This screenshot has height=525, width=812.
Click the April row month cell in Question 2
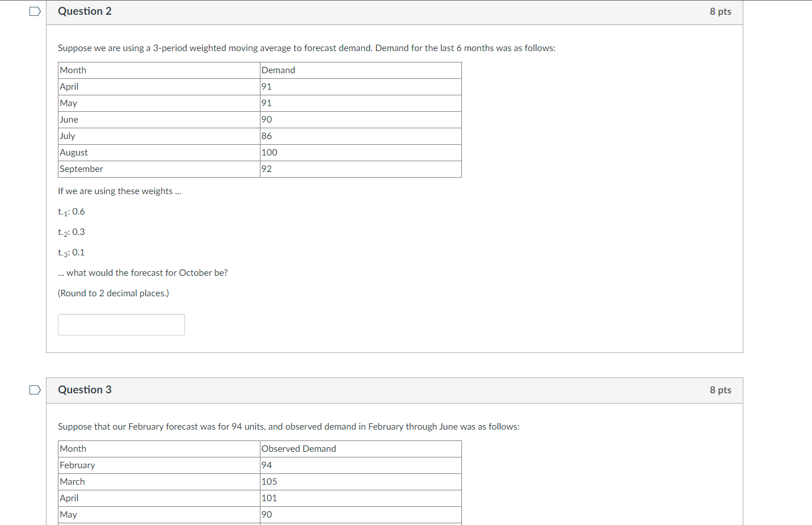(159, 87)
